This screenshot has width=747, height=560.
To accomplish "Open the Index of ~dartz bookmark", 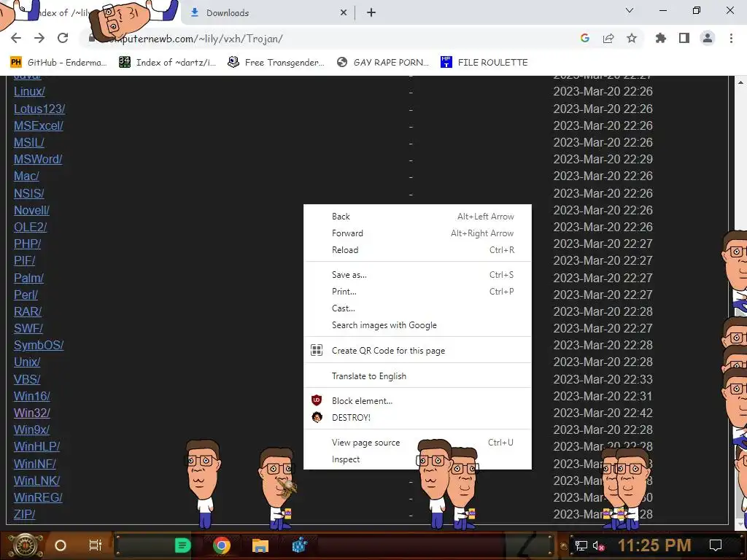I will [x=167, y=63].
